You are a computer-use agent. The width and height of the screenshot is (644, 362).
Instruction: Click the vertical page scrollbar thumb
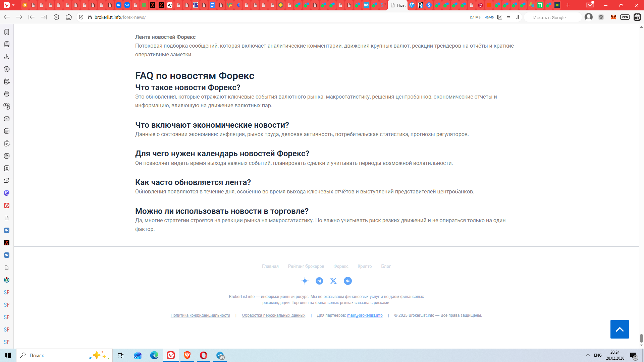pyautogui.click(x=641, y=338)
